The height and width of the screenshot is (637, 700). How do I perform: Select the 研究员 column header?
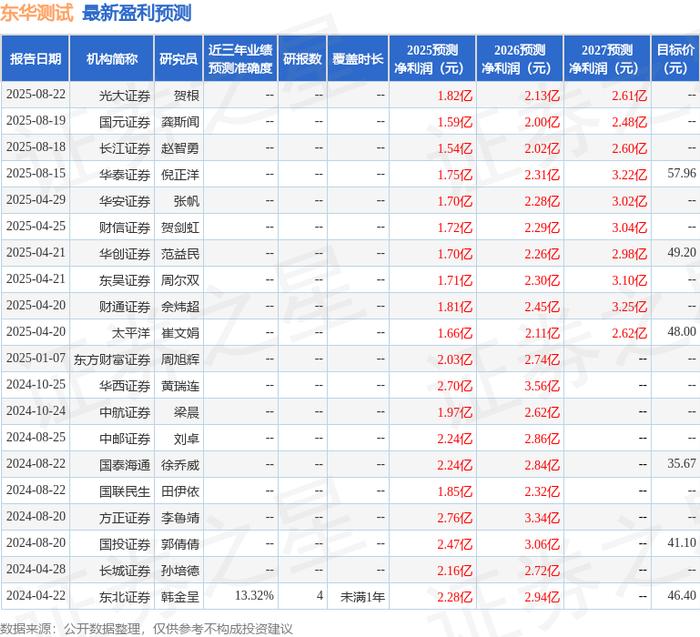(179, 58)
